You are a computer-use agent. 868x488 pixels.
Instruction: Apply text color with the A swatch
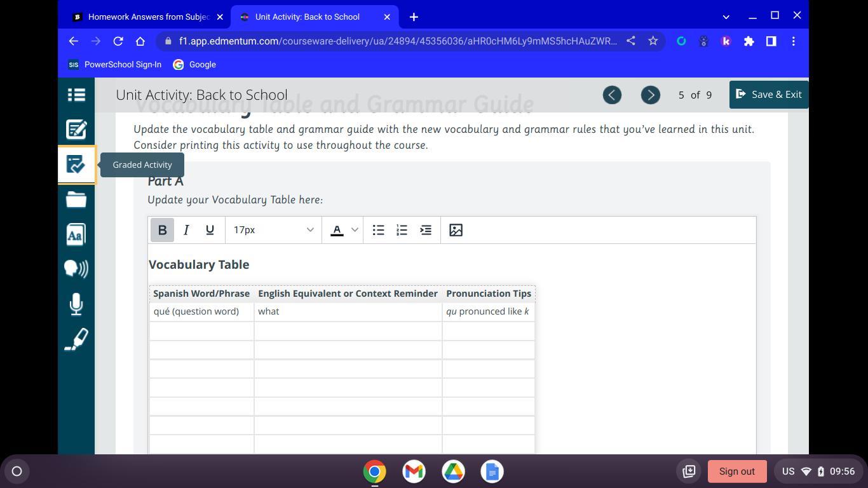coord(337,230)
